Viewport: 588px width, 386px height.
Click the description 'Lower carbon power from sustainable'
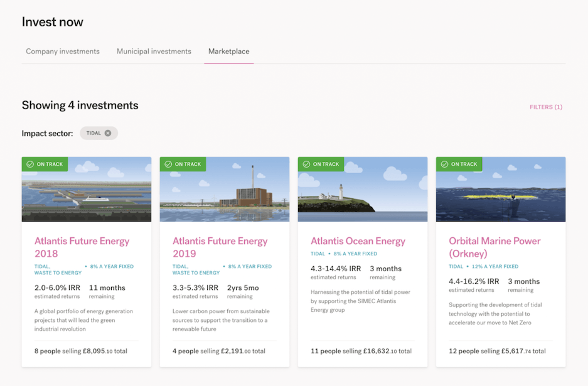point(221,320)
